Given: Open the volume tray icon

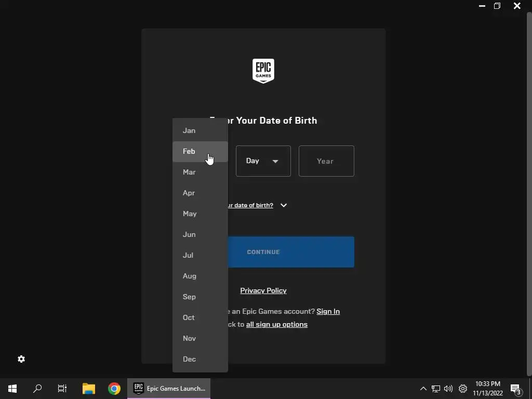Looking at the screenshot, I should pos(448,389).
